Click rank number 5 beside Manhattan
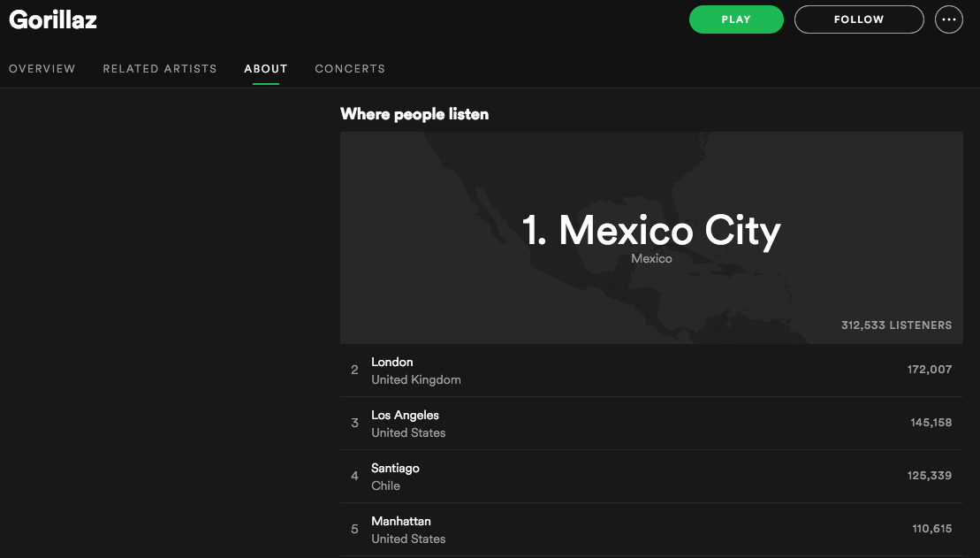The image size is (980, 558). click(354, 530)
